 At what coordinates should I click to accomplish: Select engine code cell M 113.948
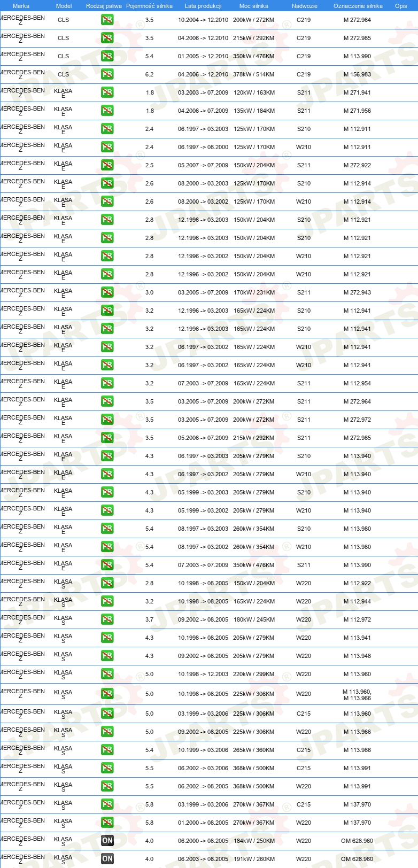[357, 656]
